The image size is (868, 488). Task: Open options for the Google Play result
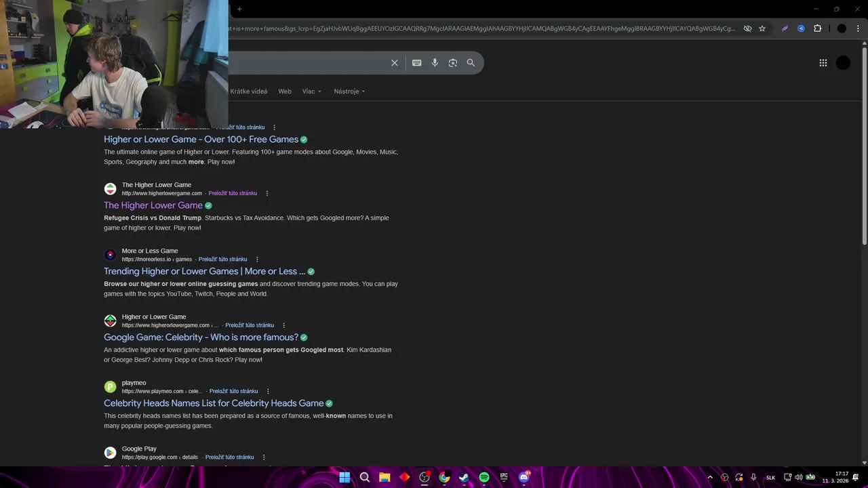264,457
